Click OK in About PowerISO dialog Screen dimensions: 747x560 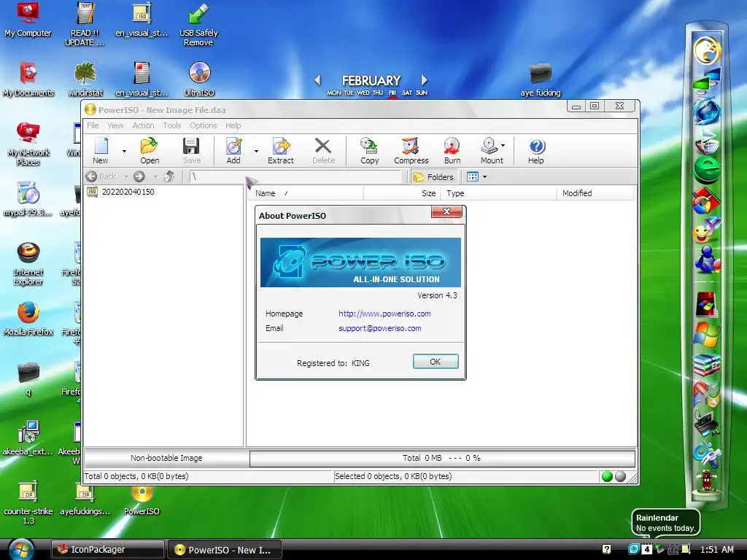point(436,362)
